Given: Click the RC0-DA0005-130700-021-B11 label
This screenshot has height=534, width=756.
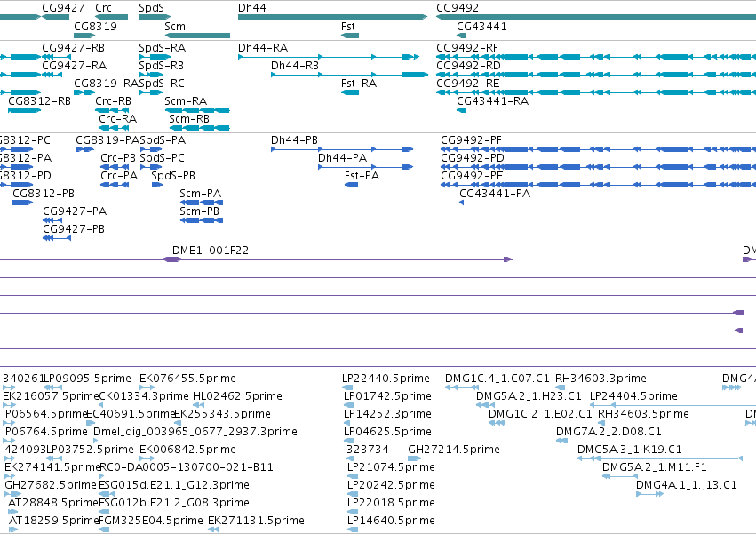Looking at the screenshot, I should 186,468.
